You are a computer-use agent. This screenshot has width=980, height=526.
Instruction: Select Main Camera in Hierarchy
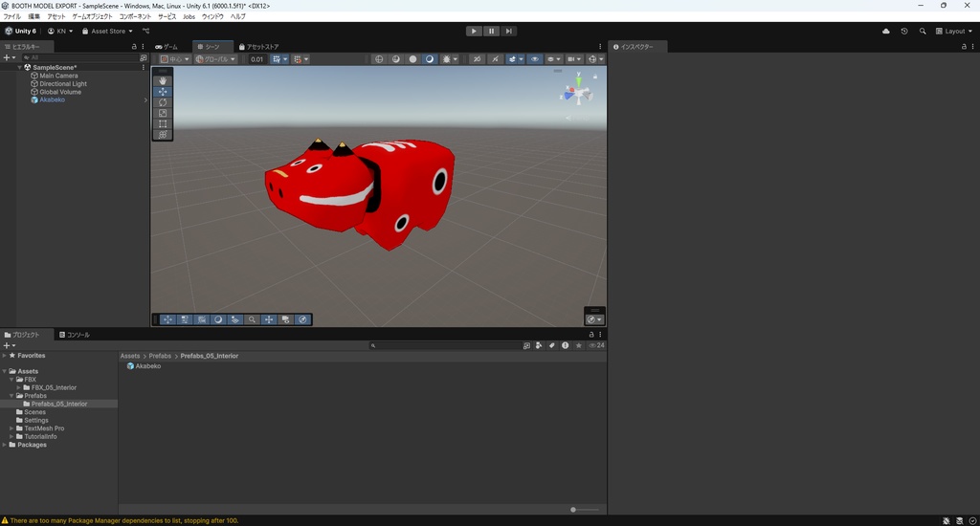coord(58,76)
